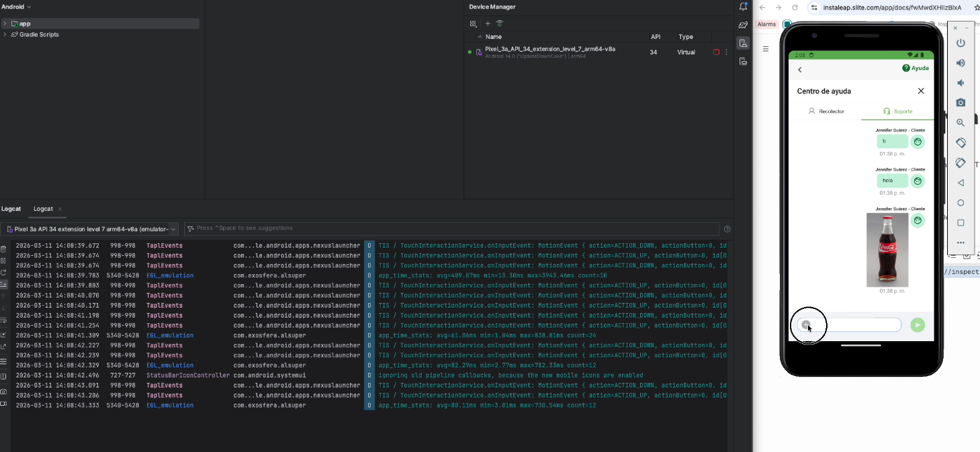Go back in the browser
The height and width of the screenshot is (452, 980).
762,7
